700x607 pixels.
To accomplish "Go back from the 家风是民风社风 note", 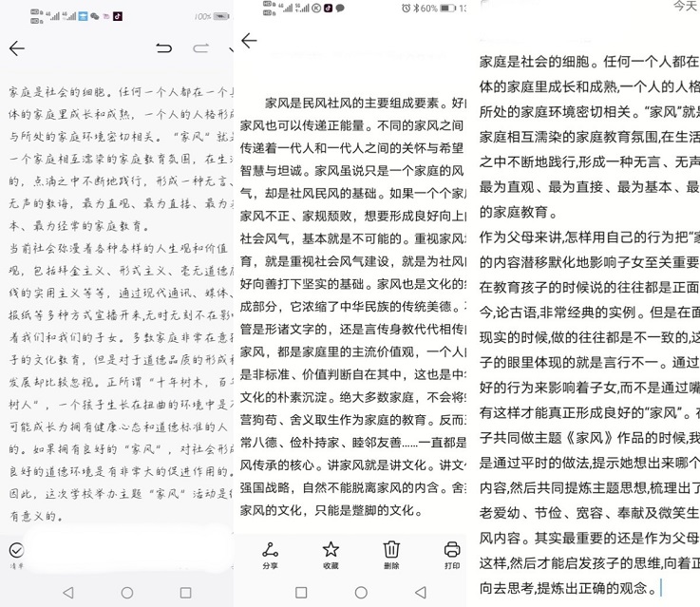I will coord(249,41).
